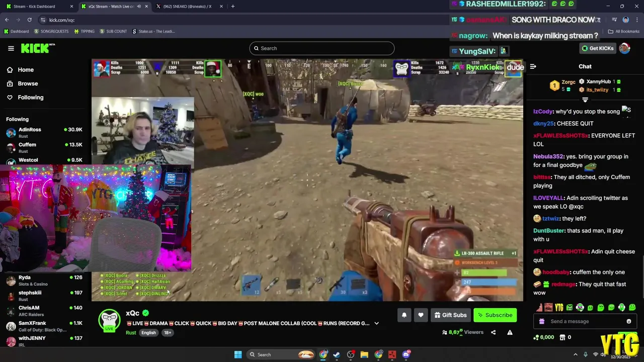This screenshot has width=644, height=362.
Task: Open the emoji picker in chat
Action: click(629, 321)
